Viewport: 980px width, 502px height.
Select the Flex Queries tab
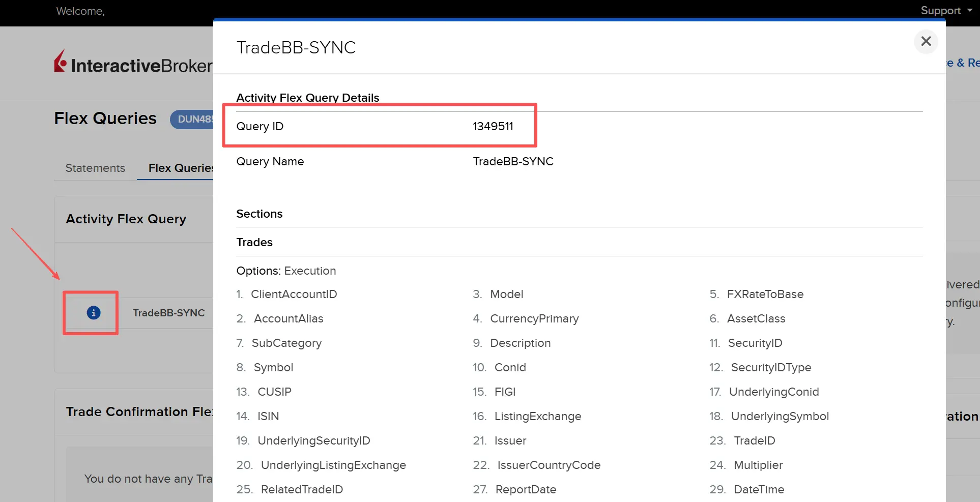180,168
